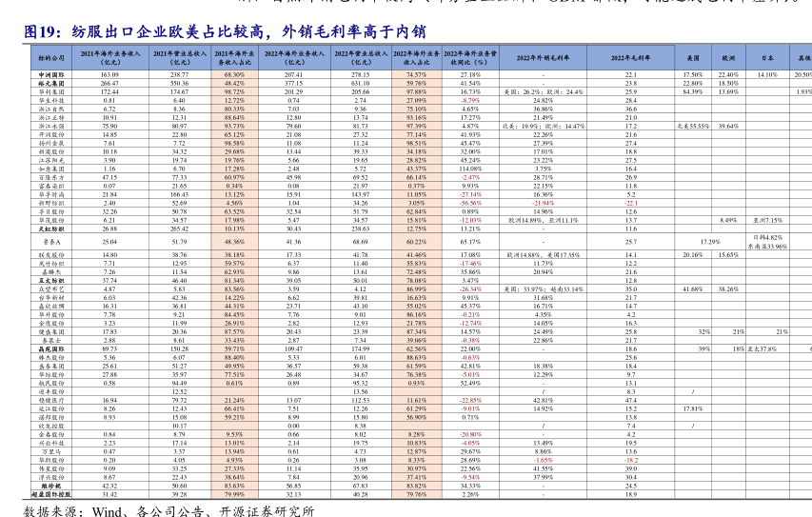The height and width of the screenshot is (517, 812).
Task: Click the percentage '114.08%'
Action: pos(470,169)
